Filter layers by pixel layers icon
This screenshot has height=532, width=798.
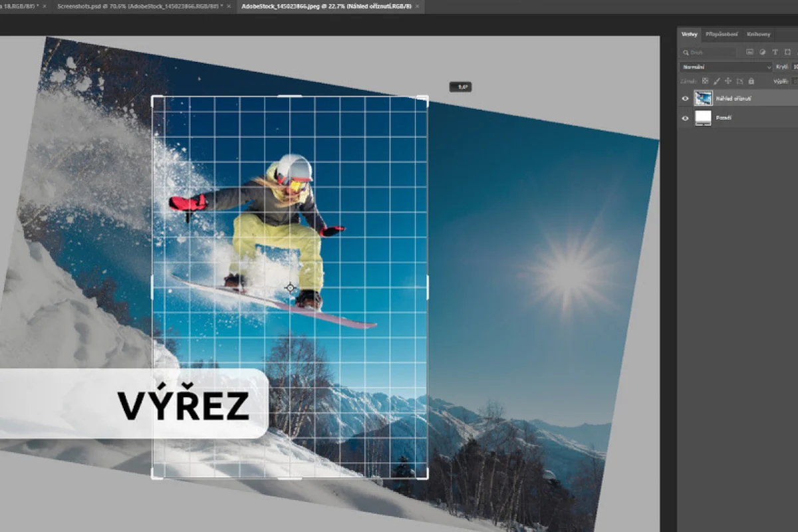coord(749,52)
